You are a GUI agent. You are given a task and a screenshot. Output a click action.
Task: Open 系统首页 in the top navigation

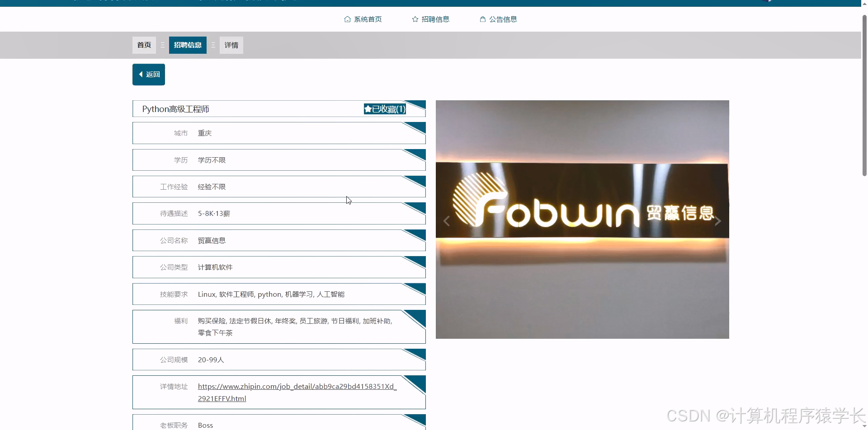coord(363,19)
